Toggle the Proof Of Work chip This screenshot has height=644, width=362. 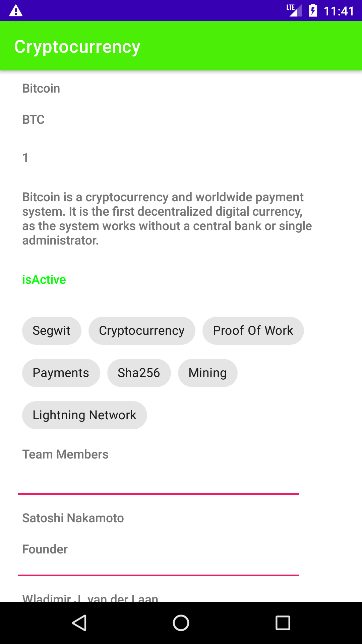pos(253,330)
